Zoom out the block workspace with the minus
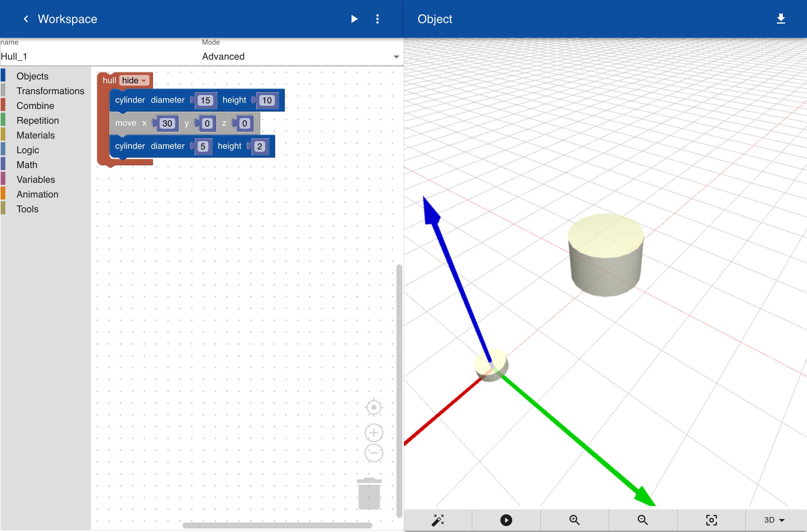807x532 pixels. pos(374,453)
